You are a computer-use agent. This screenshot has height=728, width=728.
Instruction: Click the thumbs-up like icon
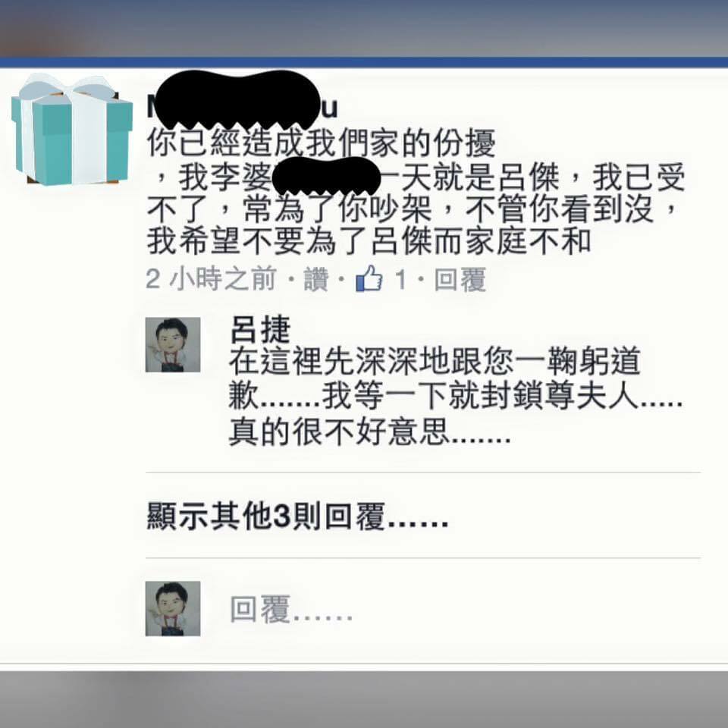coord(369,278)
